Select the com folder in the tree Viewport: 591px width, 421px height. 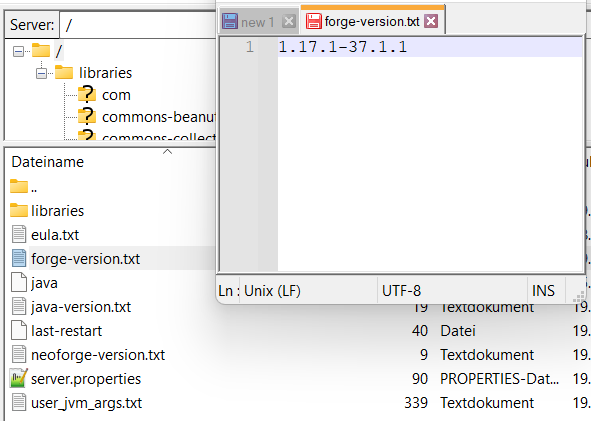[116, 95]
